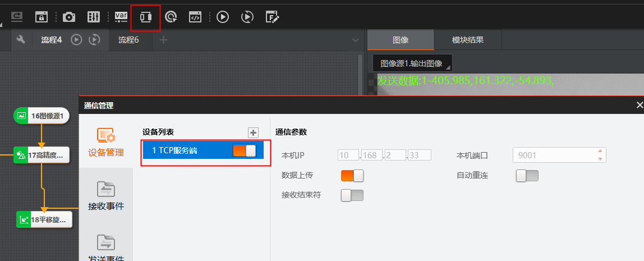Run once with the toolbar play icon
Screen dimensions: 644x261
pyautogui.click(x=223, y=17)
